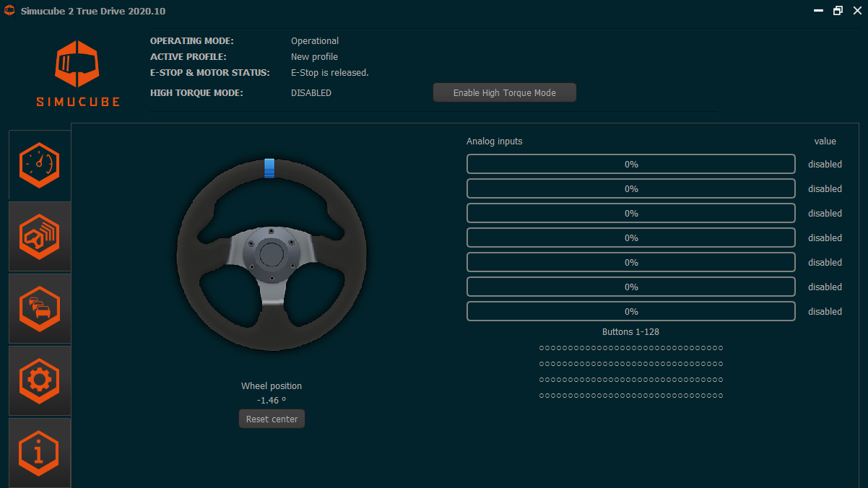This screenshot has width=868, height=488.
Task: Open the games tab with cars icon
Action: [x=40, y=308]
